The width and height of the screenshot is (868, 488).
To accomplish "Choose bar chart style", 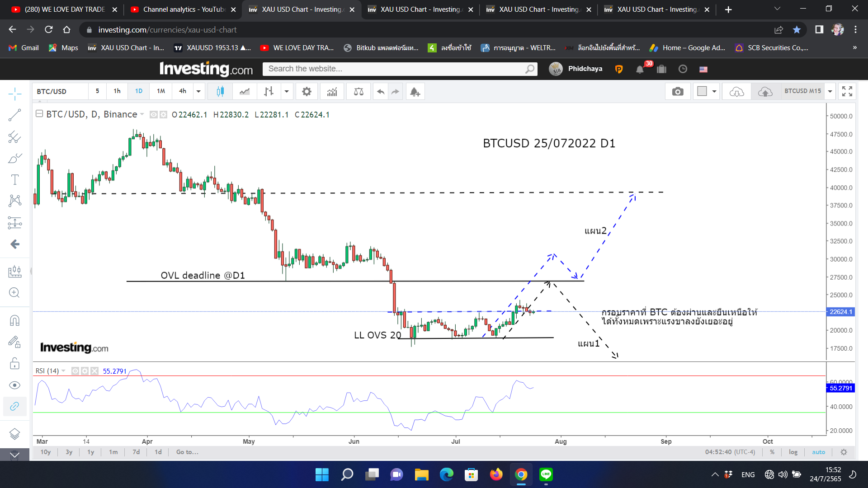I will click(269, 91).
